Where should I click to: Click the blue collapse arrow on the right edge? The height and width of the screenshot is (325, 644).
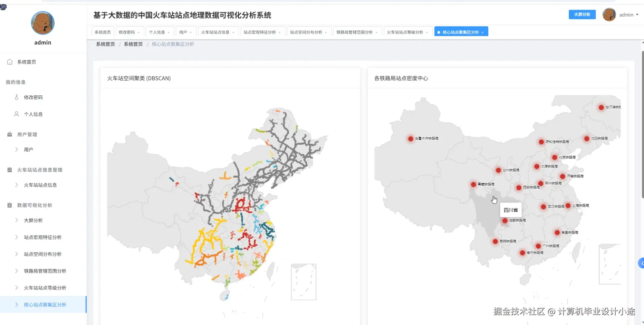[x=641, y=263]
